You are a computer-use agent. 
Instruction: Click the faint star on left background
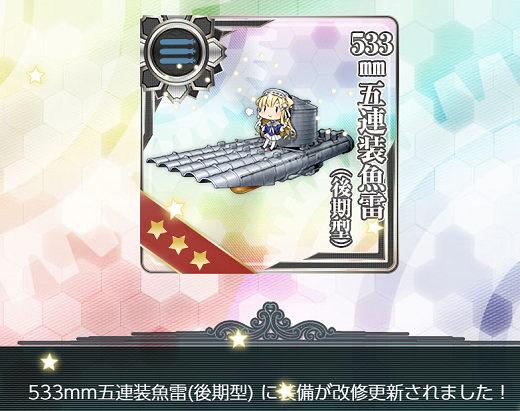pos(35,75)
